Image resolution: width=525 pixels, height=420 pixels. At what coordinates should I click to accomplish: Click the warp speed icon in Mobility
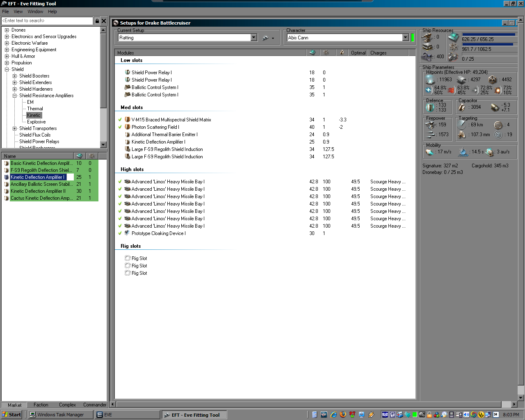[490, 152]
